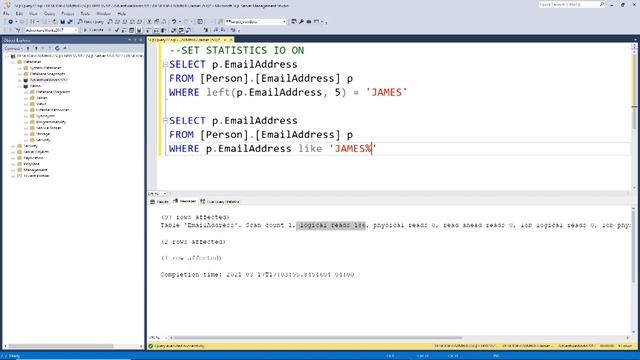This screenshot has height=360, width=640.
Task: Select the AdventureWorks2017 database node
Action: (49, 80)
